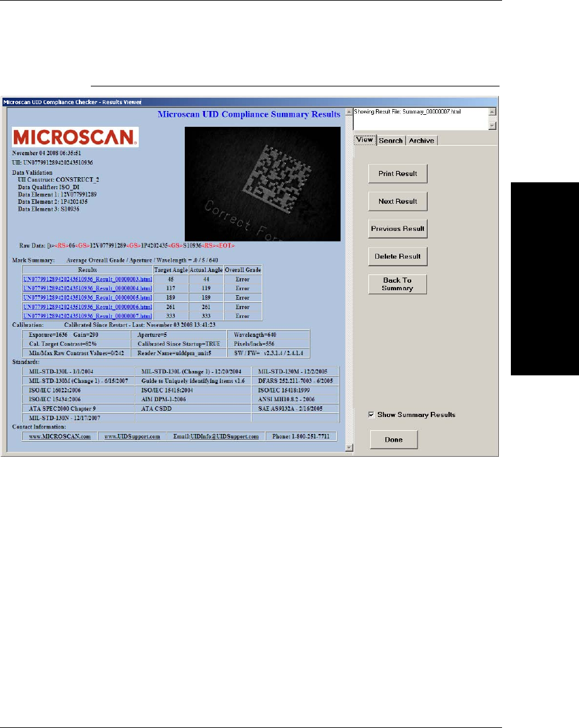Viewport: 579px width, 728px height.
Task: Click result file box scroll up arrow
Action: [492, 112]
